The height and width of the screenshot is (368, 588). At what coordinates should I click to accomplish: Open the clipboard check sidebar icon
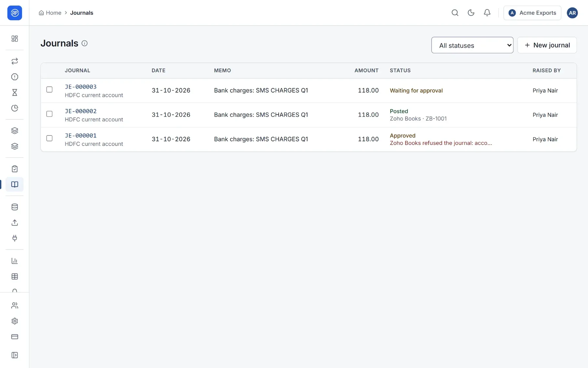click(15, 169)
